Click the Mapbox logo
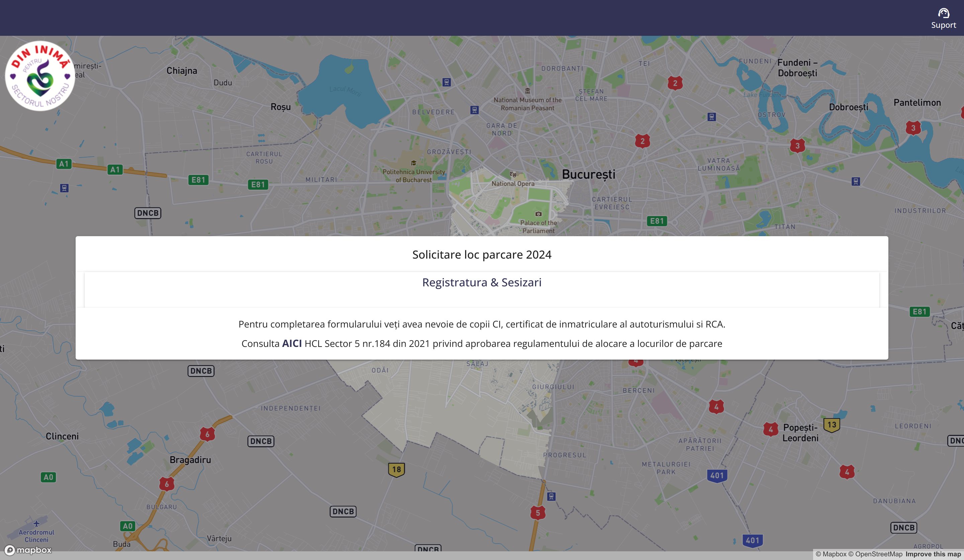This screenshot has width=964, height=560. pyautogui.click(x=28, y=550)
